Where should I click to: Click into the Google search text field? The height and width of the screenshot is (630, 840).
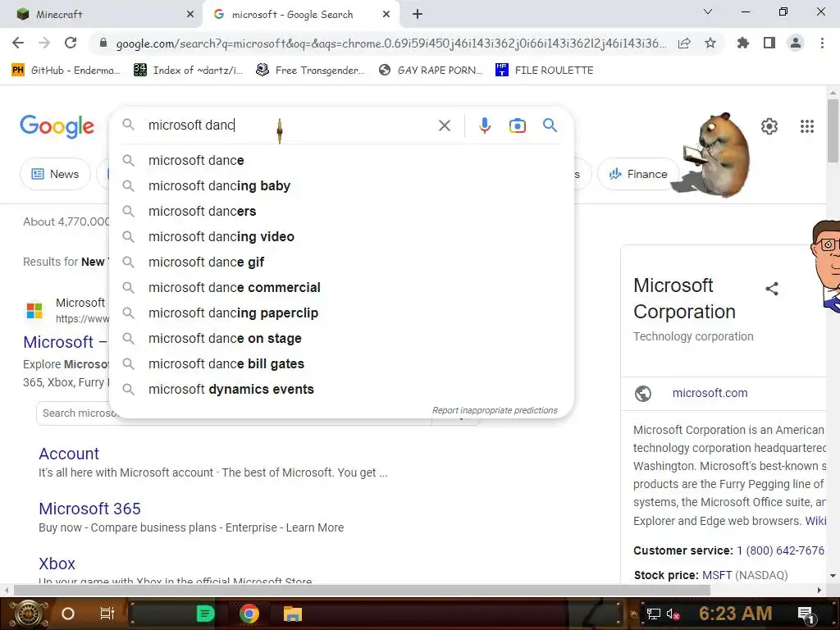click(290, 126)
